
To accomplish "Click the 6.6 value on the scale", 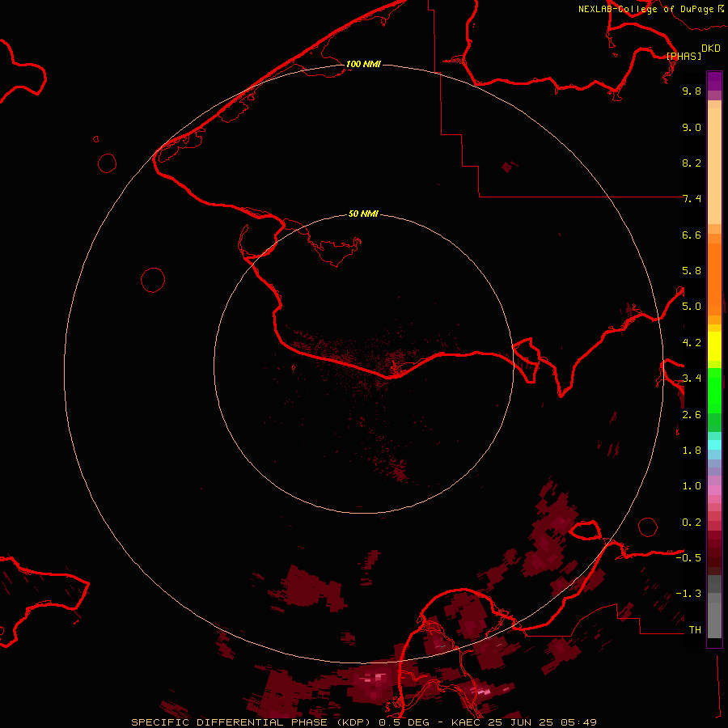I will tap(692, 235).
